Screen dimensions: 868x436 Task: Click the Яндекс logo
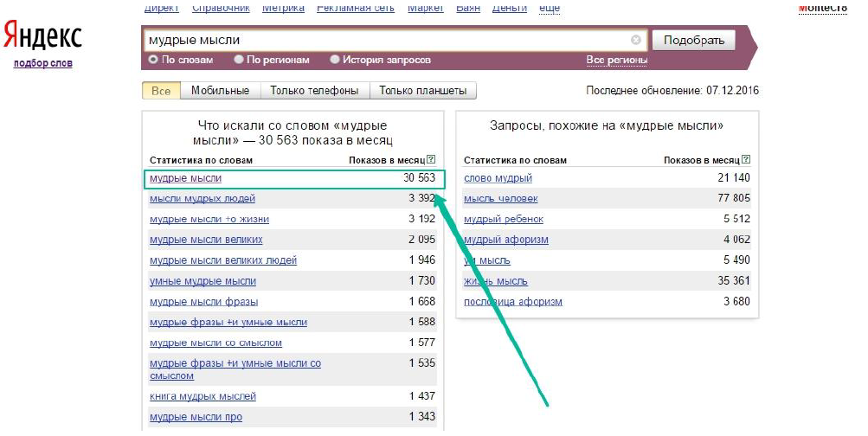43,36
